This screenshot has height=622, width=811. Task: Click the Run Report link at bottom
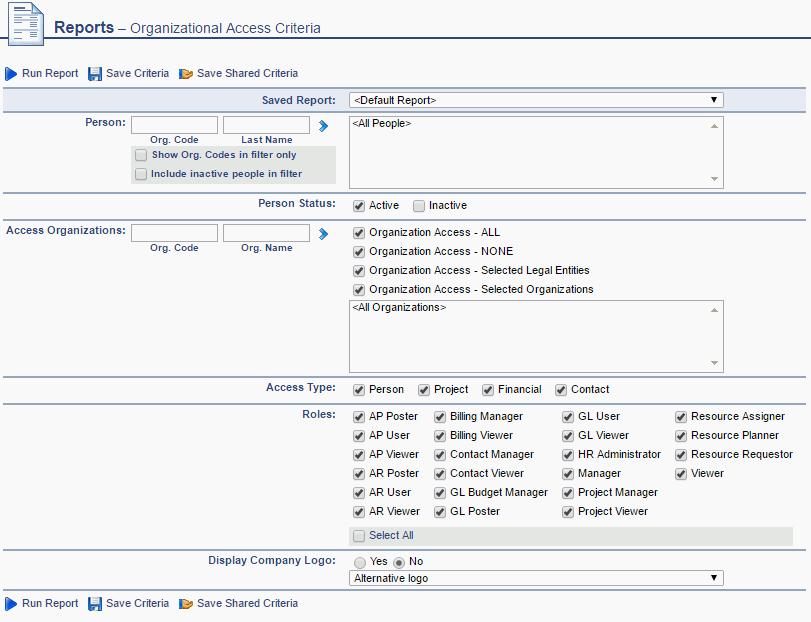click(x=50, y=603)
